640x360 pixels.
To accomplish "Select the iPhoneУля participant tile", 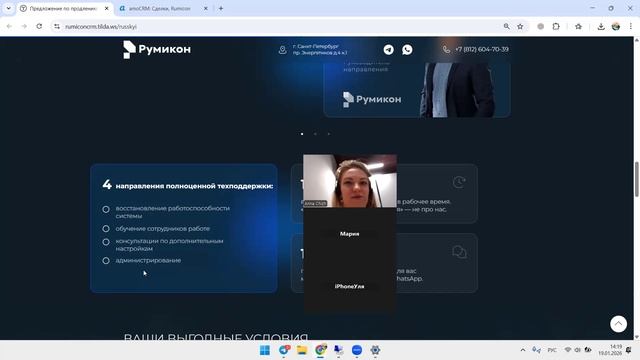I will coord(350,286).
